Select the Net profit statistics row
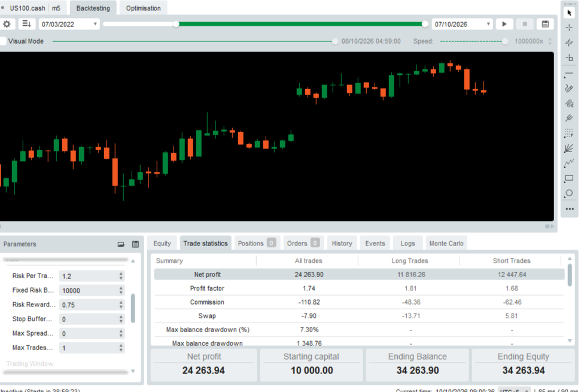 point(359,275)
